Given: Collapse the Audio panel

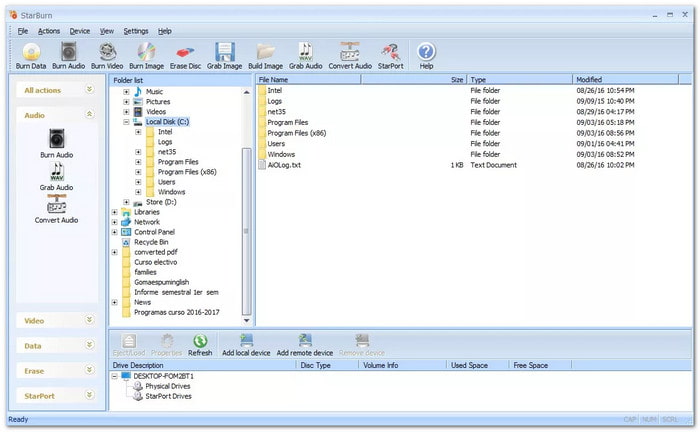Looking at the screenshot, I should point(90,114).
